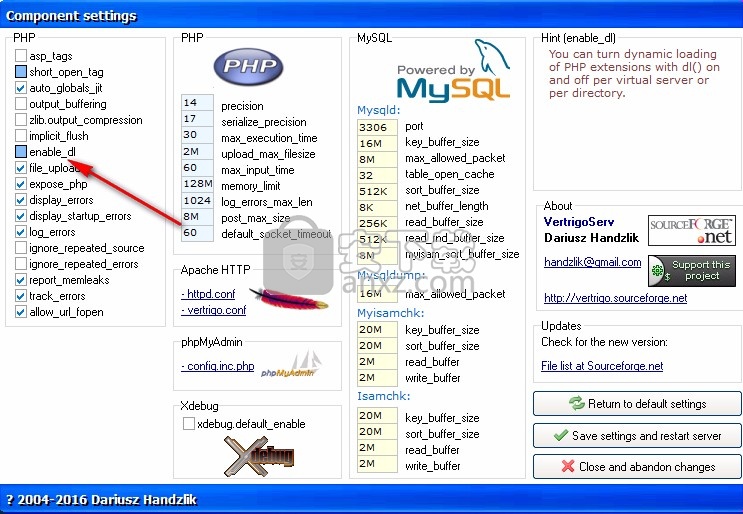The image size is (743, 514).
Task: Uncheck log_errors option
Action: [x=20, y=232]
